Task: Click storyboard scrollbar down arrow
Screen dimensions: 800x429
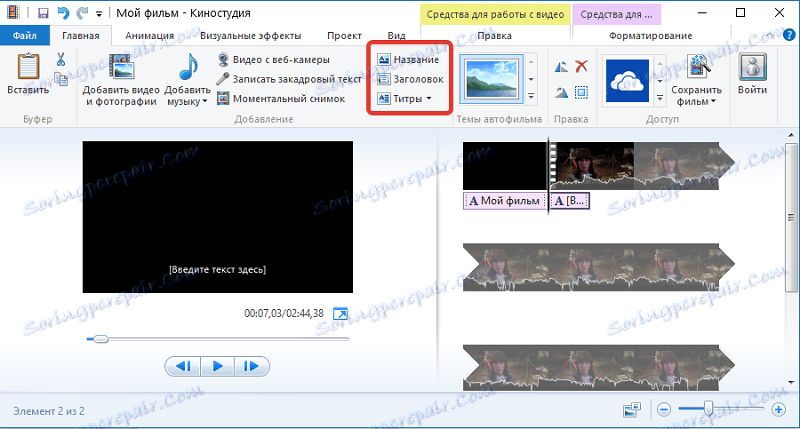Action: [791, 383]
